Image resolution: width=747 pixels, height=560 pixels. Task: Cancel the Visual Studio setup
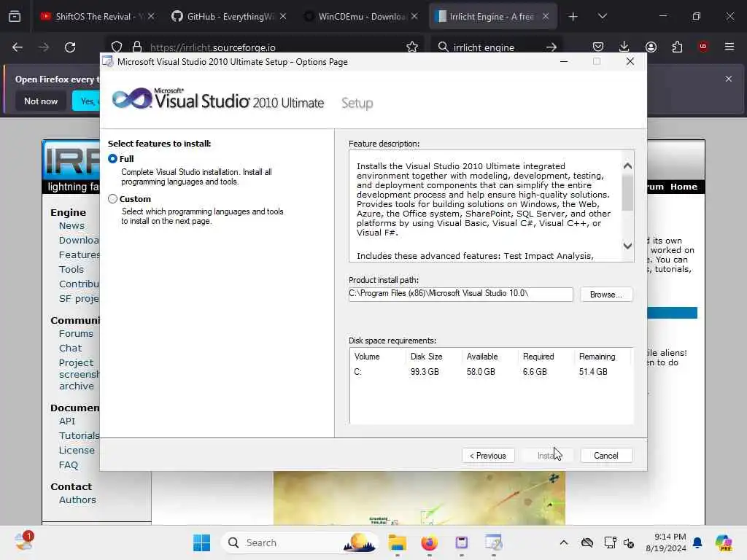[x=606, y=455]
